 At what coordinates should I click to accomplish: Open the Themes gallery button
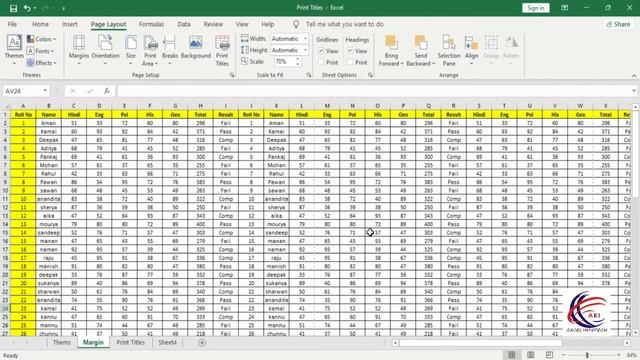(x=14, y=49)
